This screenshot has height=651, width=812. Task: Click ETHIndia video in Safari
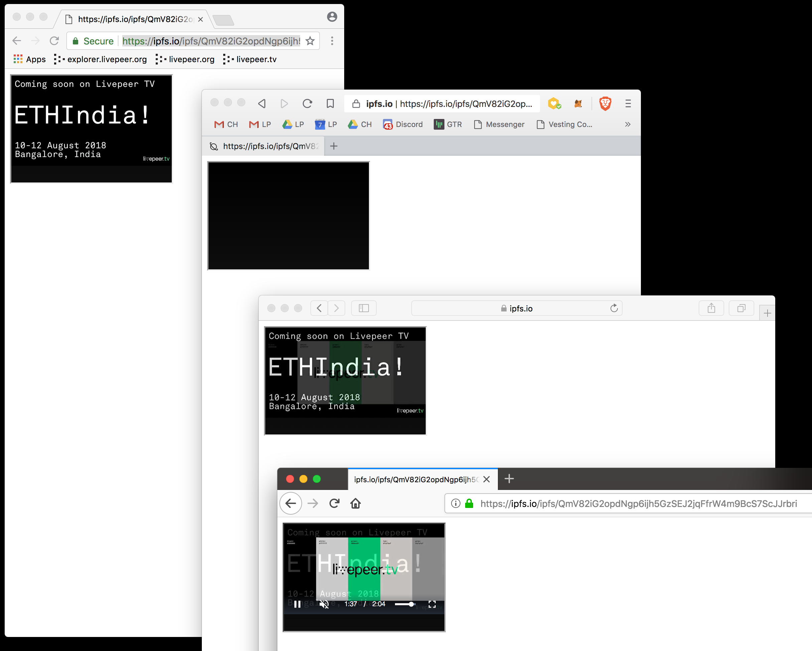coord(346,381)
